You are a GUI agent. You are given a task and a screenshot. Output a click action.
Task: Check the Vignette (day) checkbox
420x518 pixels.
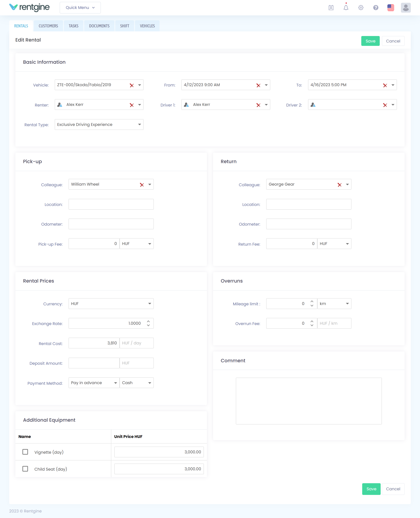[25, 452]
